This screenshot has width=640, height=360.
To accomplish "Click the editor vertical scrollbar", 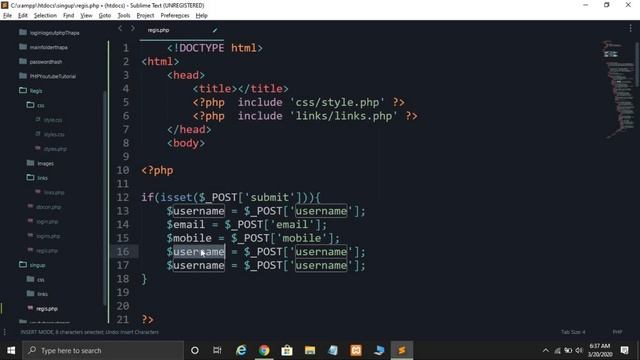I will [637, 64].
